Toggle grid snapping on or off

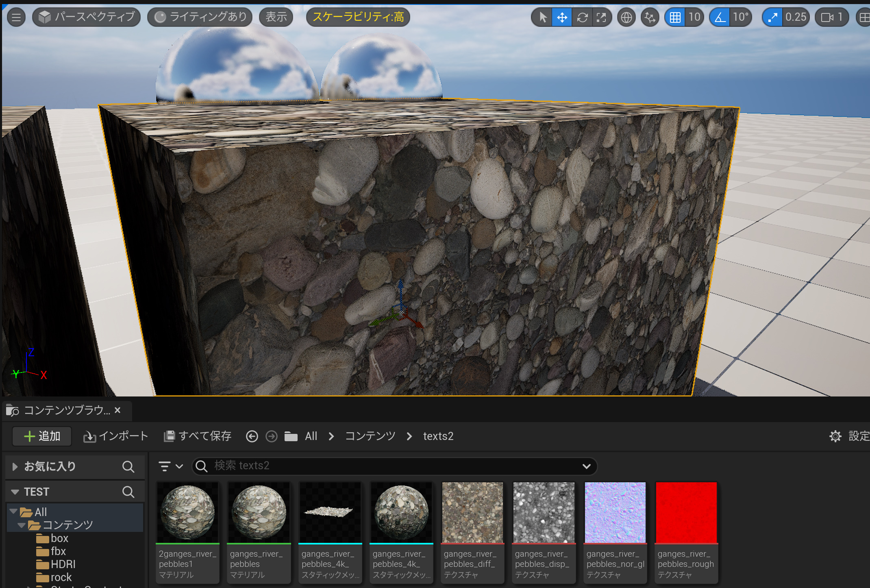tap(675, 17)
